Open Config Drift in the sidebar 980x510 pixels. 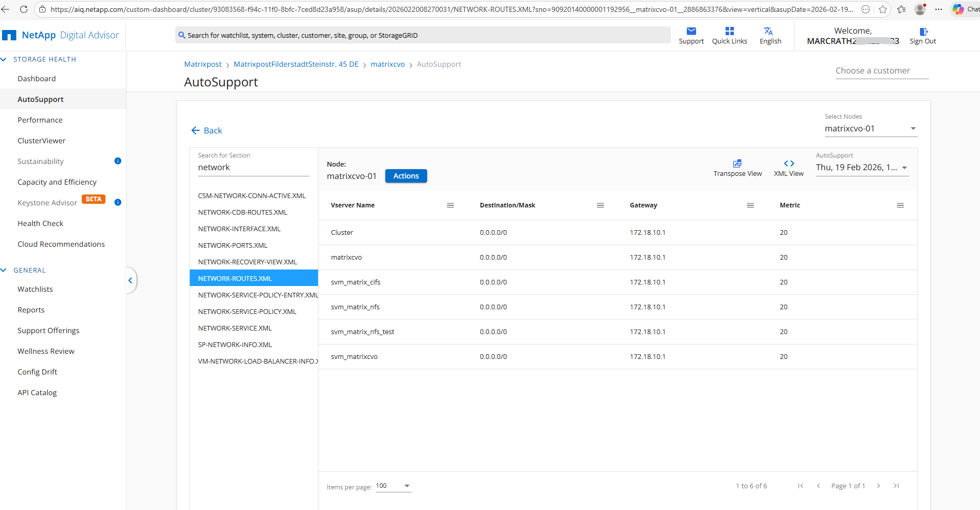(37, 372)
